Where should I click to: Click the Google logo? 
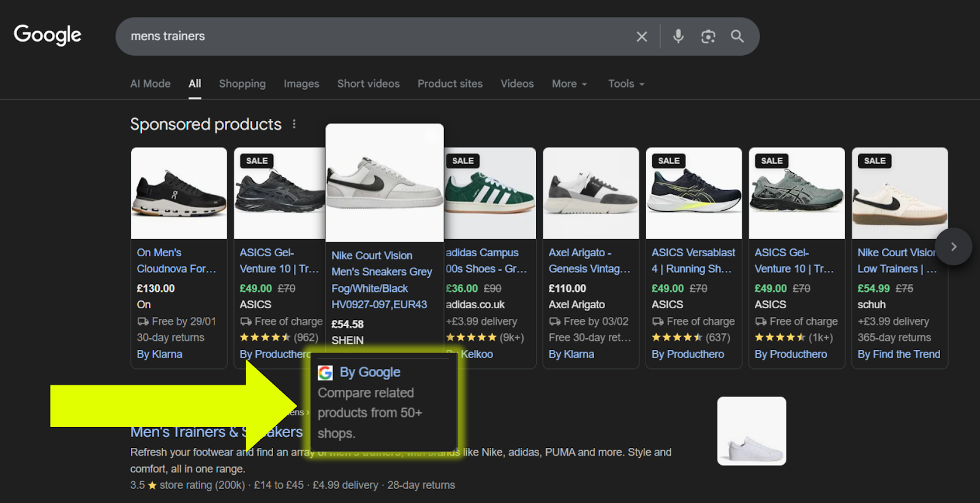(47, 35)
